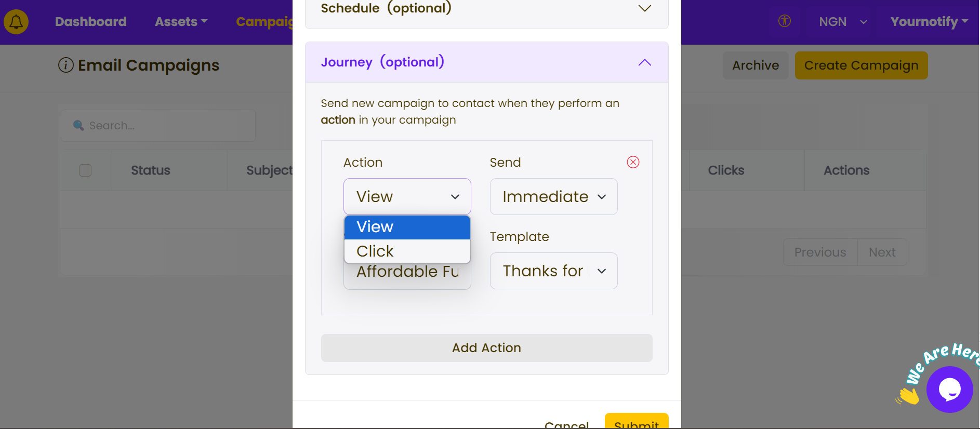Choose Click option in Action list
Screen dimensions: 980x429
(x=407, y=251)
